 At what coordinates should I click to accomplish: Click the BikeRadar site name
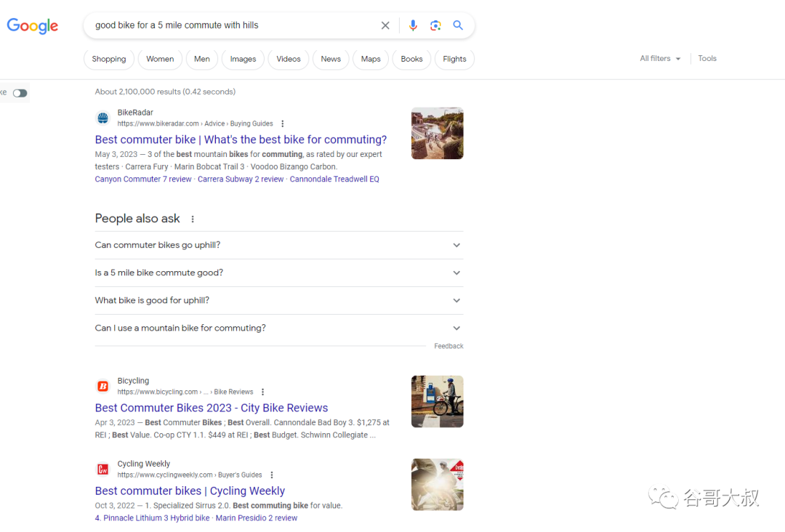(135, 113)
